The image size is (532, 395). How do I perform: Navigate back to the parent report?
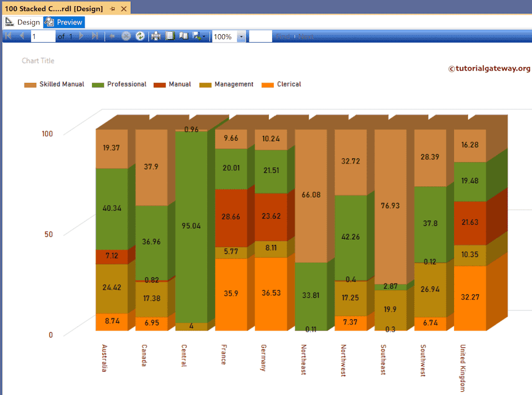[112, 36]
